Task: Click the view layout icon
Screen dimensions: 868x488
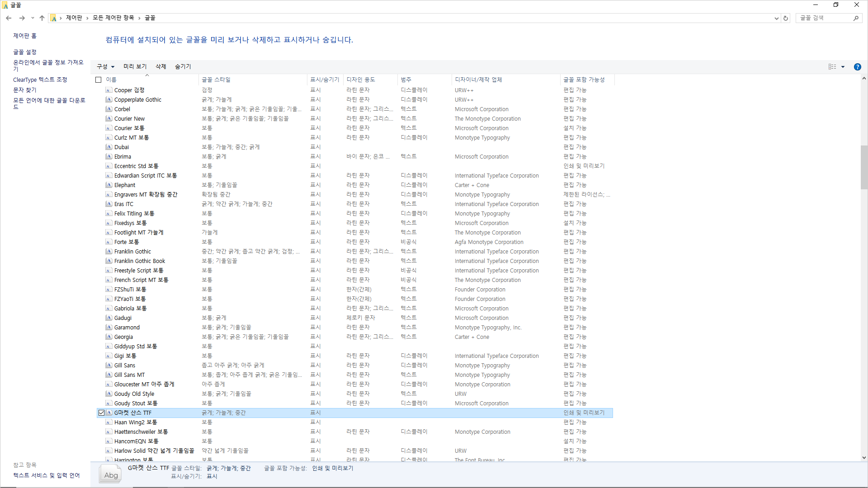Action: point(832,67)
